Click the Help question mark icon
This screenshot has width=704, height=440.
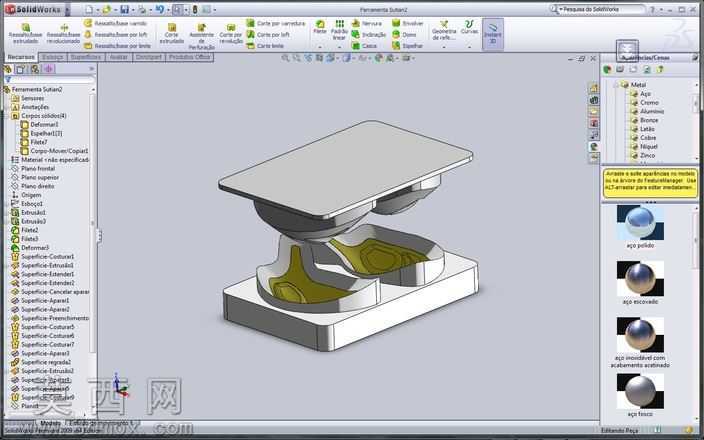[x=652, y=9]
